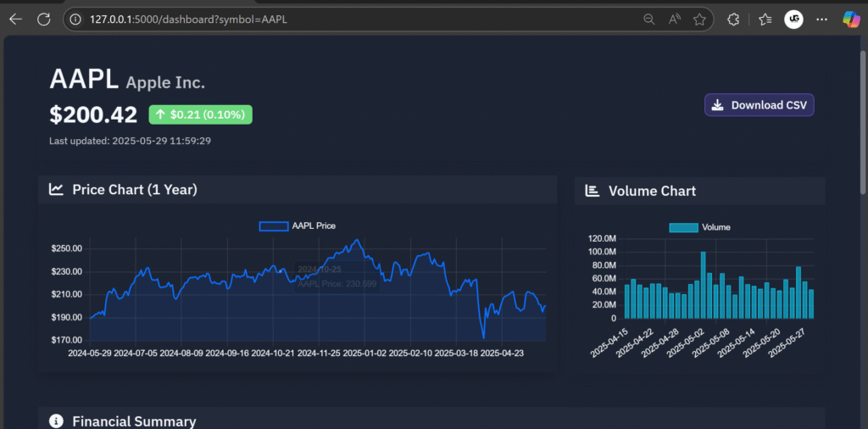Image resolution: width=868 pixels, height=429 pixels.
Task: Click the $250.00 price axis label
Action: click(67, 248)
